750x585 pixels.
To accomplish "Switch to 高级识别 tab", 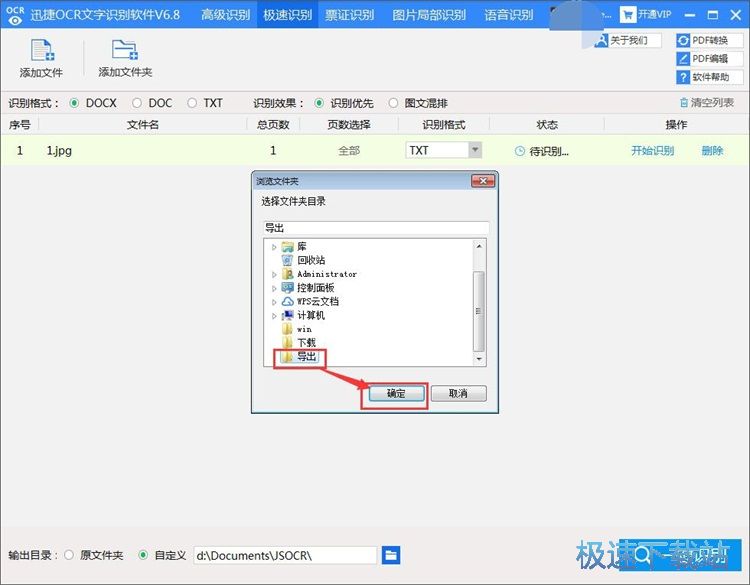I will (225, 15).
